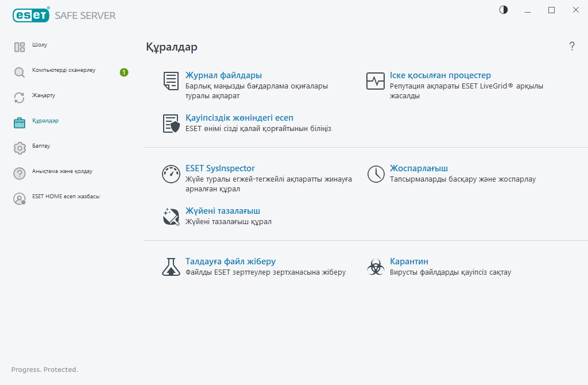The height and width of the screenshot is (385, 588).
Task: Toggle the dark/light contrast mode icon
Action: 504,10
